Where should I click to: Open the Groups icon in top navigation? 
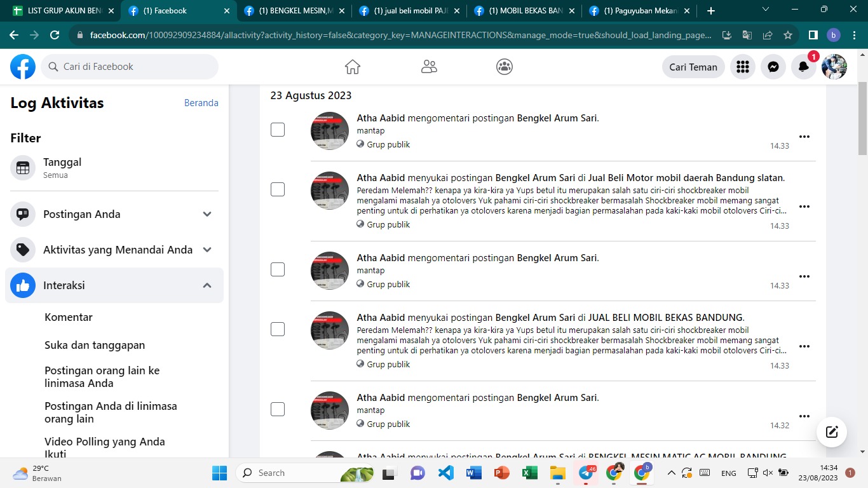click(x=505, y=67)
